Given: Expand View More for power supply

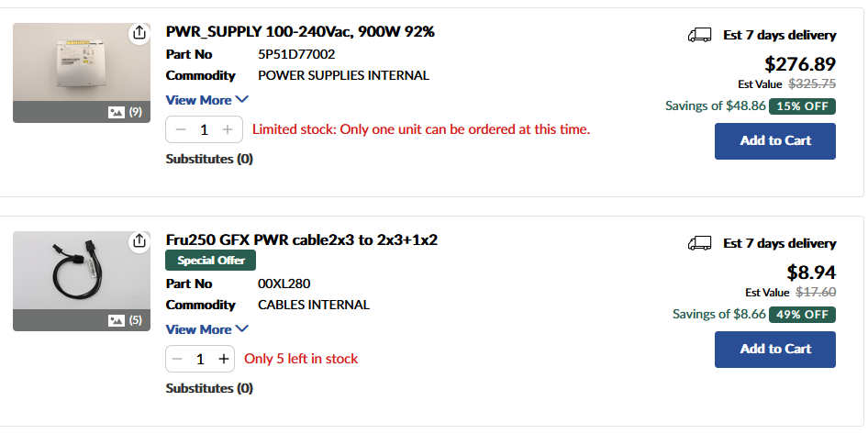Looking at the screenshot, I should click(x=206, y=100).
